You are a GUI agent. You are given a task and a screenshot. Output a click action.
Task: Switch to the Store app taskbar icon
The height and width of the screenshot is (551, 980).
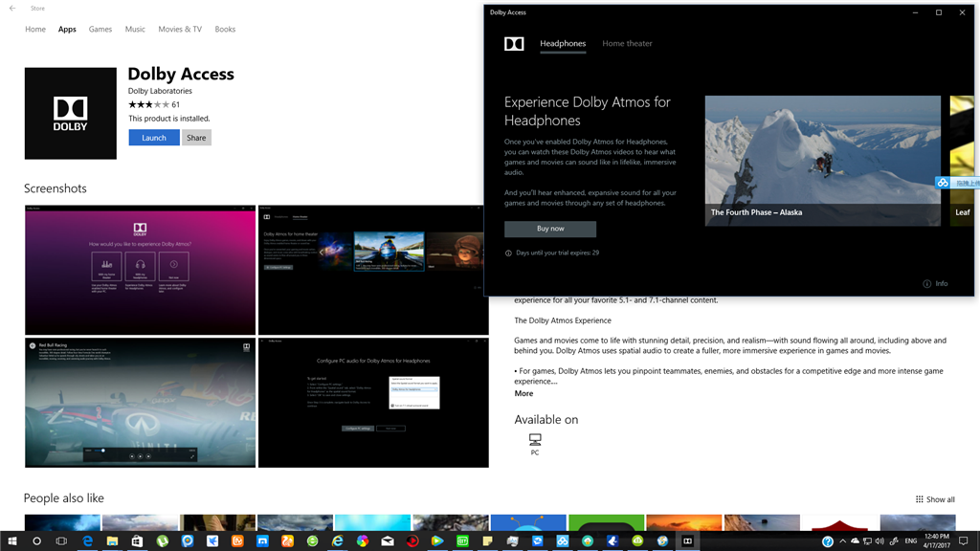137,541
